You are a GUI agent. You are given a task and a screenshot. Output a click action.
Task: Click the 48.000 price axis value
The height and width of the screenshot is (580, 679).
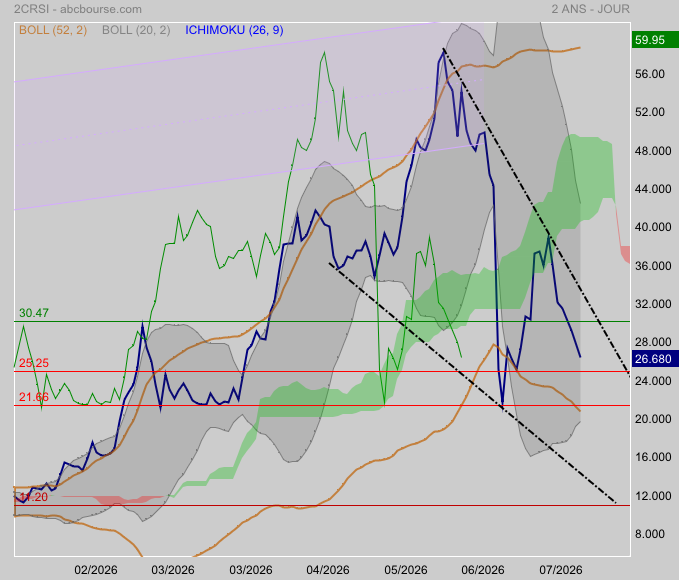pos(653,151)
